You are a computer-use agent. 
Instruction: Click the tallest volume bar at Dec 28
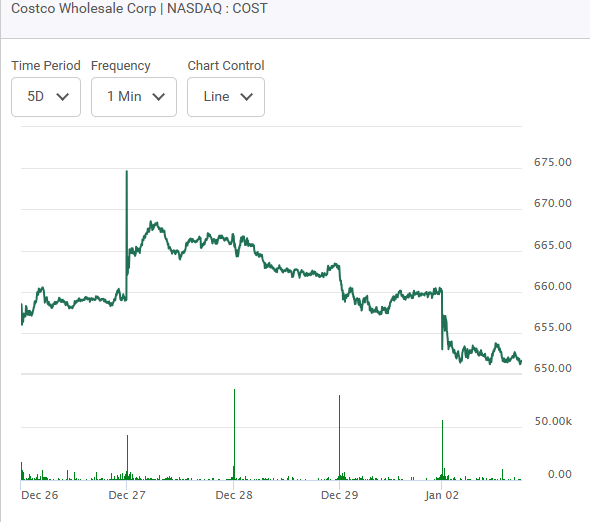[234, 434]
